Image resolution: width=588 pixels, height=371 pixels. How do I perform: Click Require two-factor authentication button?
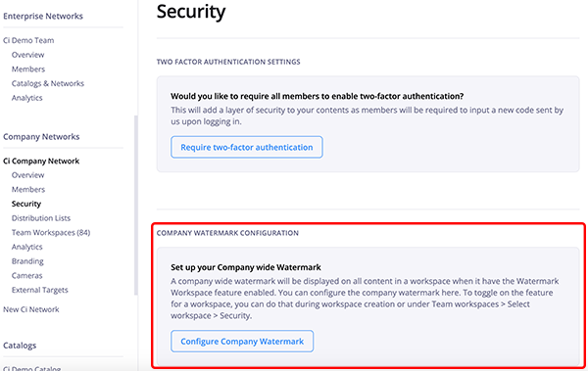tap(246, 147)
